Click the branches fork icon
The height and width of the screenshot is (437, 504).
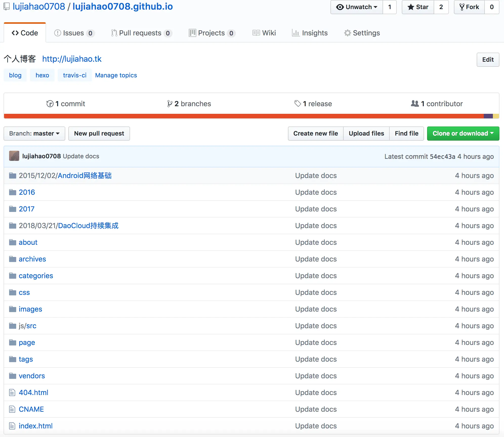click(x=170, y=104)
